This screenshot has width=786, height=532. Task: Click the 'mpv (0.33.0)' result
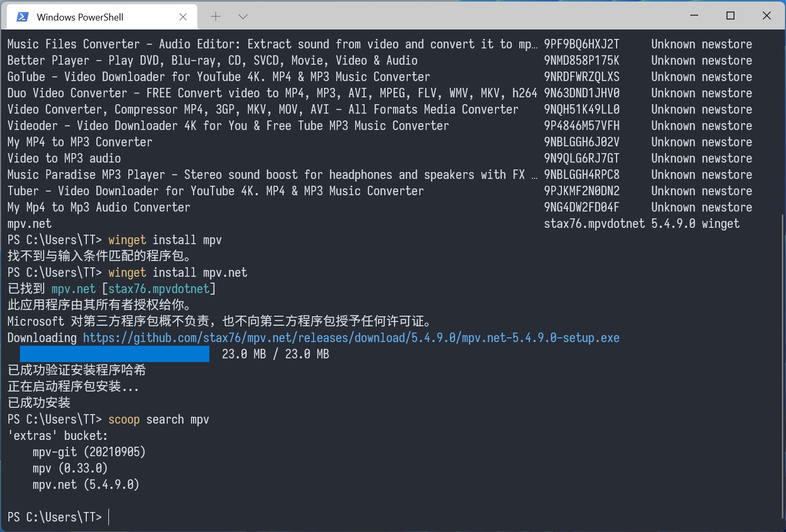coord(70,468)
